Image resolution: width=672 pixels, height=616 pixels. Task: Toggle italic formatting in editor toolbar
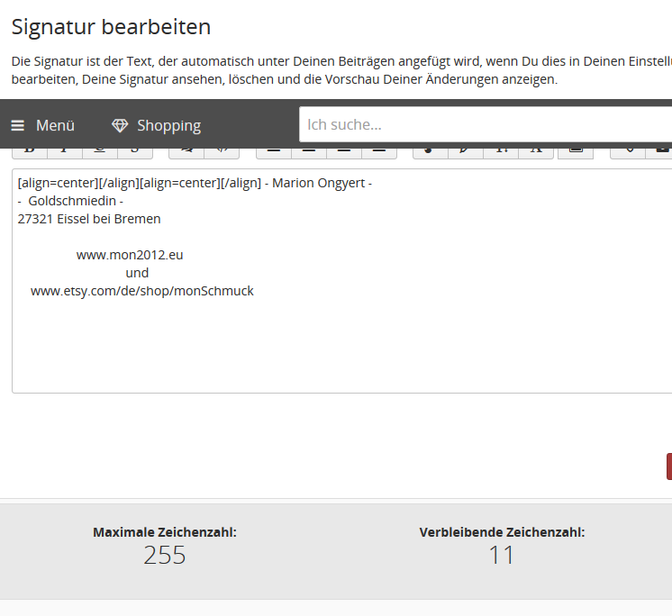(64, 149)
